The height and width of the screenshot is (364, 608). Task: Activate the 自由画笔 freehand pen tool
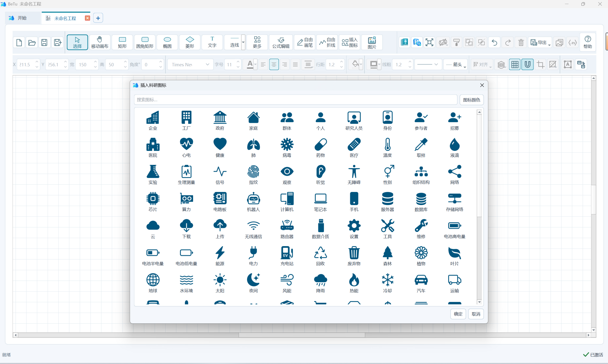pyautogui.click(x=304, y=42)
